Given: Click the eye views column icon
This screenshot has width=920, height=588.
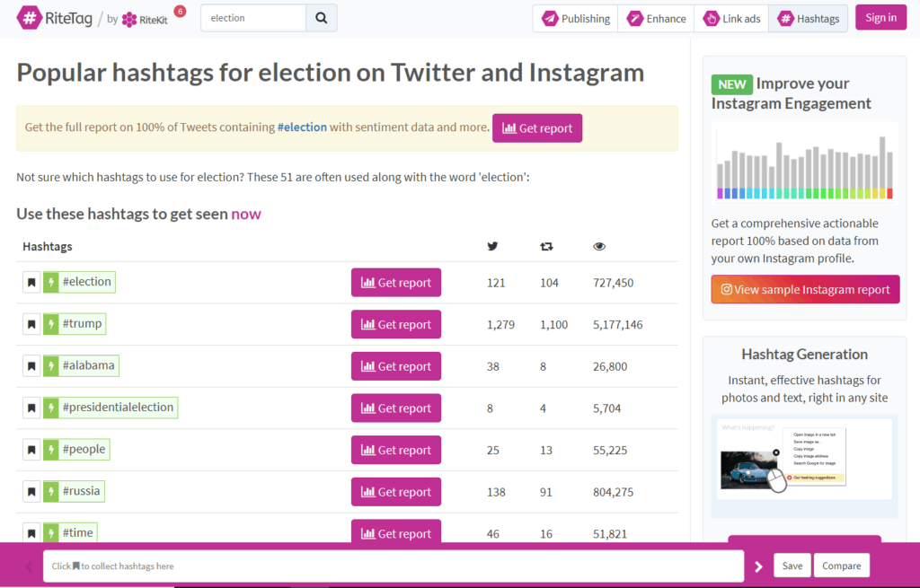Looking at the screenshot, I should click(x=599, y=246).
